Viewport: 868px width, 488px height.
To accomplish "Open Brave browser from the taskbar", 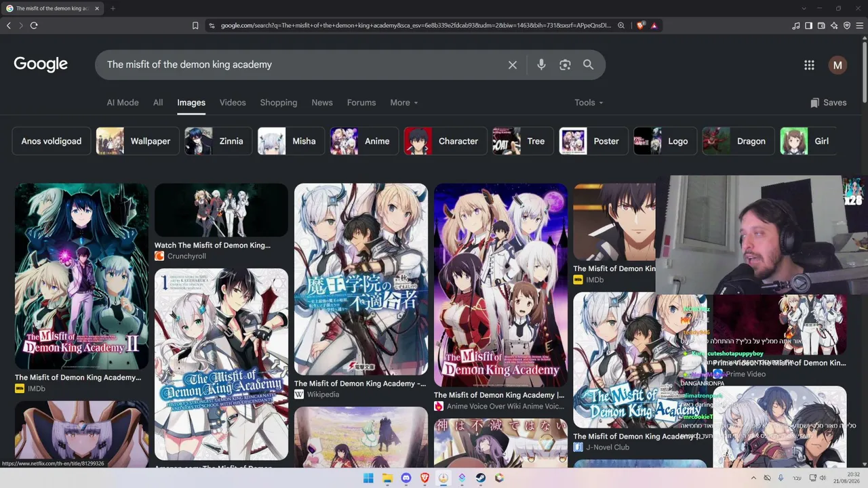I will click(x=425, y=478).
